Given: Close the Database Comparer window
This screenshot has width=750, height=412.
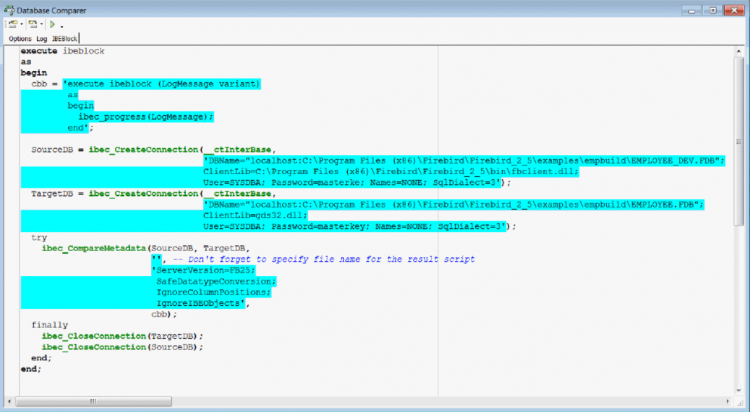Looking at the screenshot, I should pyautogui.click(x=734, y=10).
